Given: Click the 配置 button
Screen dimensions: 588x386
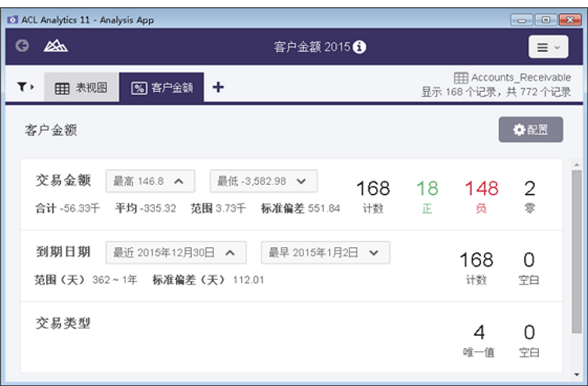Looking at the screenshot, I should click(x=530, y=129).
